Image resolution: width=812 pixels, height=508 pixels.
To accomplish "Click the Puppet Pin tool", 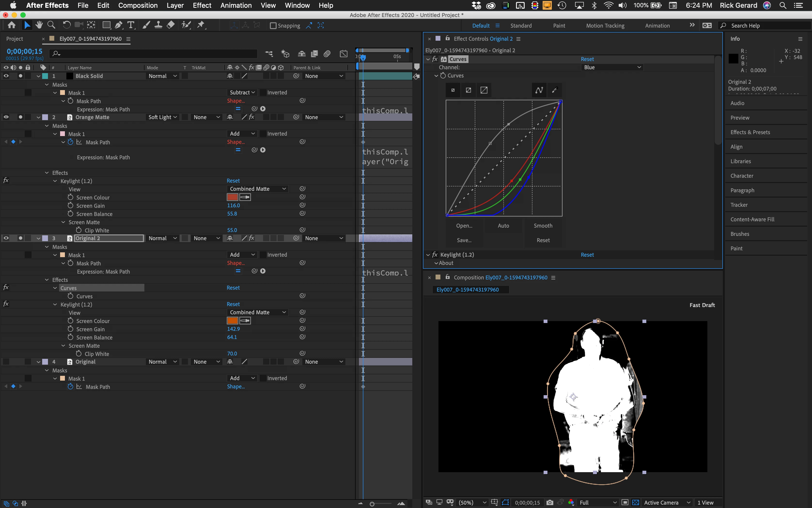I will [x=201, y=25].
